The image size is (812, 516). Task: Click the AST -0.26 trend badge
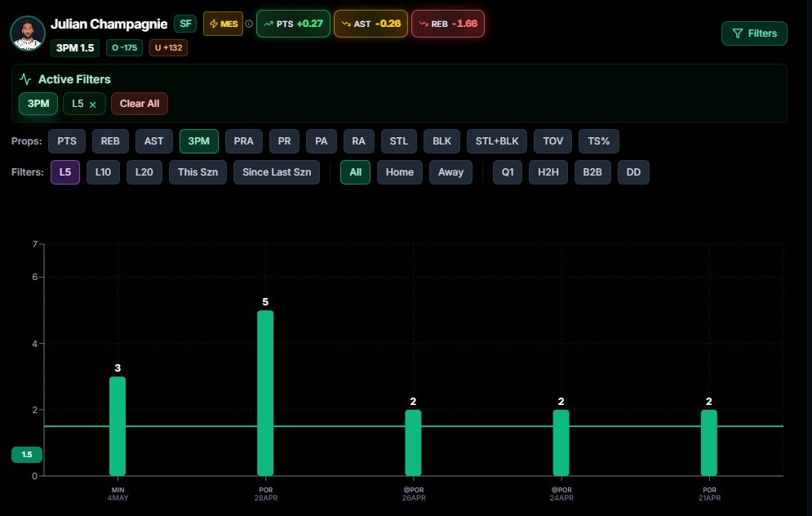click(x=371, y=24)
